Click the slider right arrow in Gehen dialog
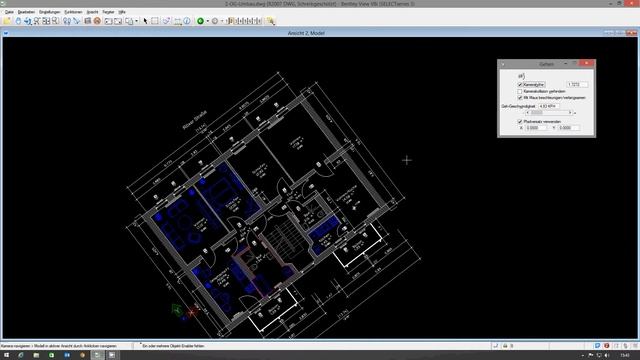 click(570, 113)
